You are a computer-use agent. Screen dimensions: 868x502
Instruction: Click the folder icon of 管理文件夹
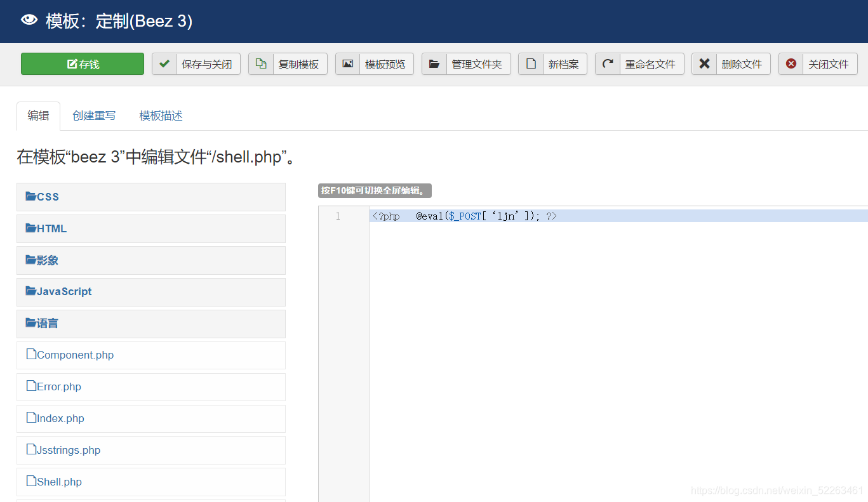(434, 64)
